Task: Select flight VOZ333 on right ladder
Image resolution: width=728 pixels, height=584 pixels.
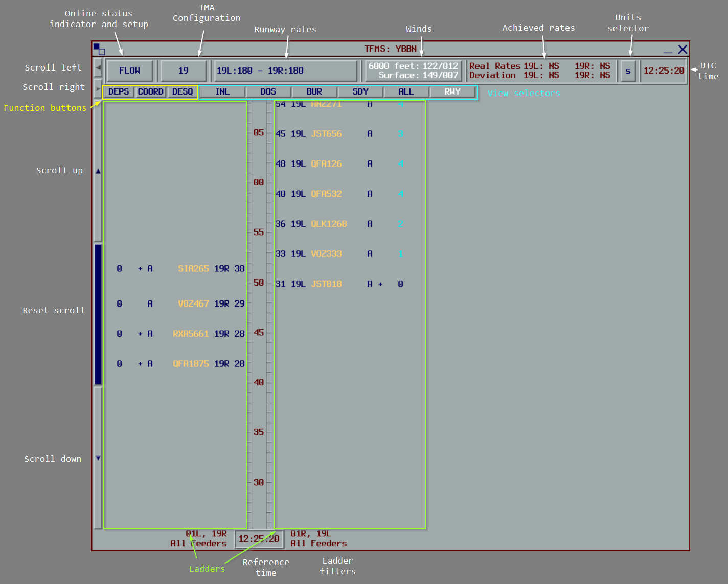Action: tap(326, 254)
